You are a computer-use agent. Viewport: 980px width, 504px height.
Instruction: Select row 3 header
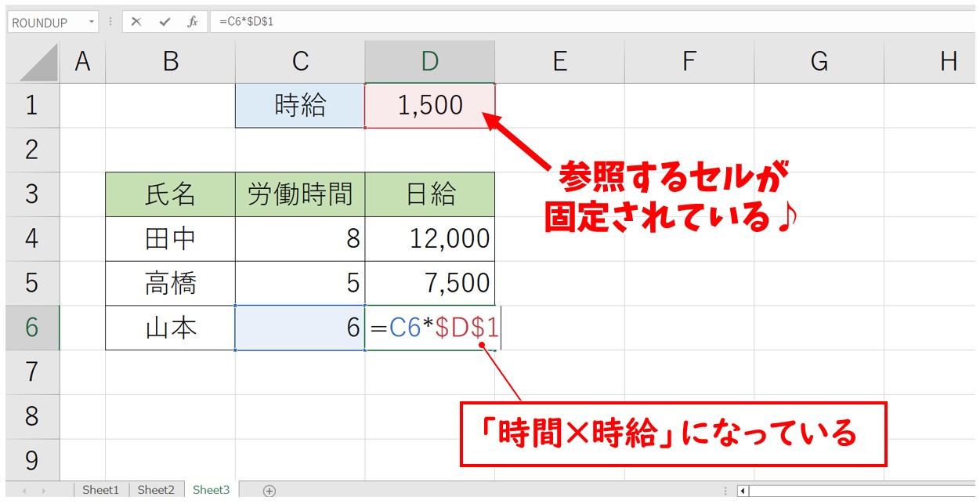click(x=32, y=194)
